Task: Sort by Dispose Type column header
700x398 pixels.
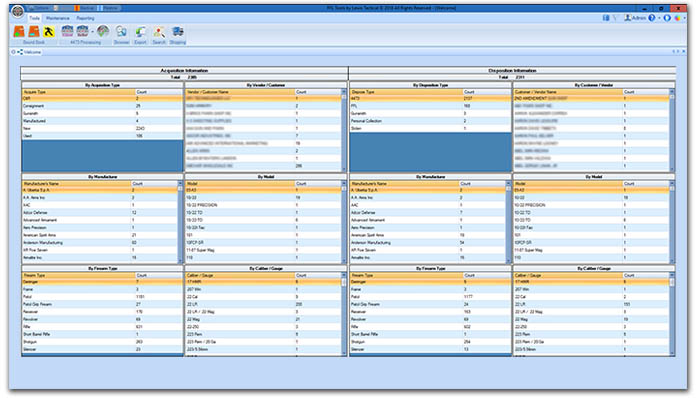Action: pyautogui.click(x=406, y=91)
